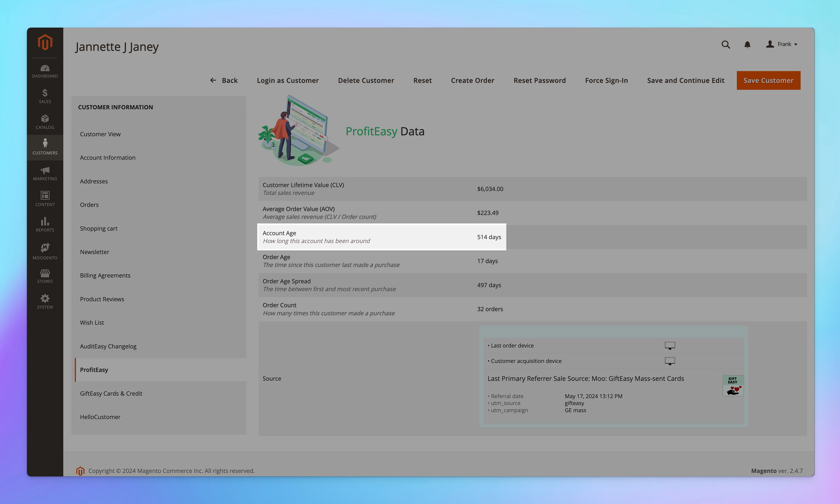Image resolution: width=840 pixels, height=504 pixels.
Task: Open the Orders tab
Action: pyautogui.click(x=159, y=205)
